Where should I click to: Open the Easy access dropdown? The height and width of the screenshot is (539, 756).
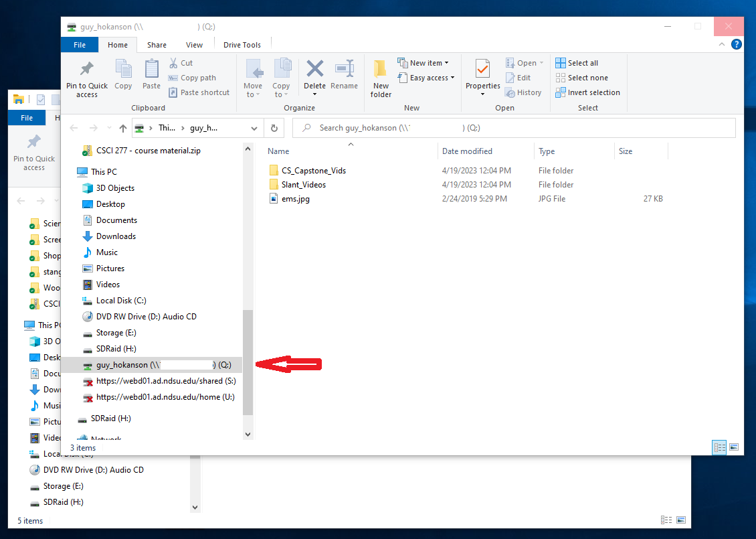[x=426, y=78]
